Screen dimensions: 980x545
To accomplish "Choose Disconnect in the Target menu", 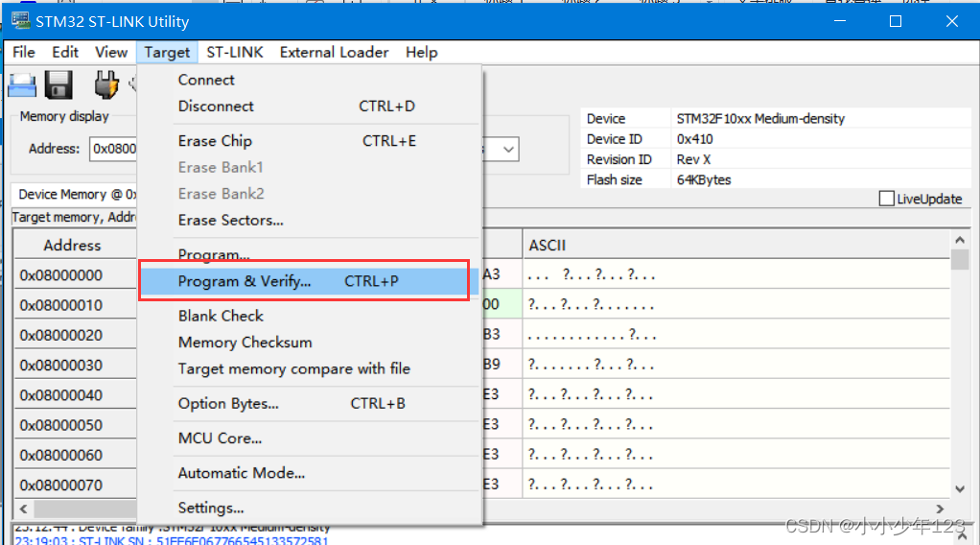I will click(310, 107).
